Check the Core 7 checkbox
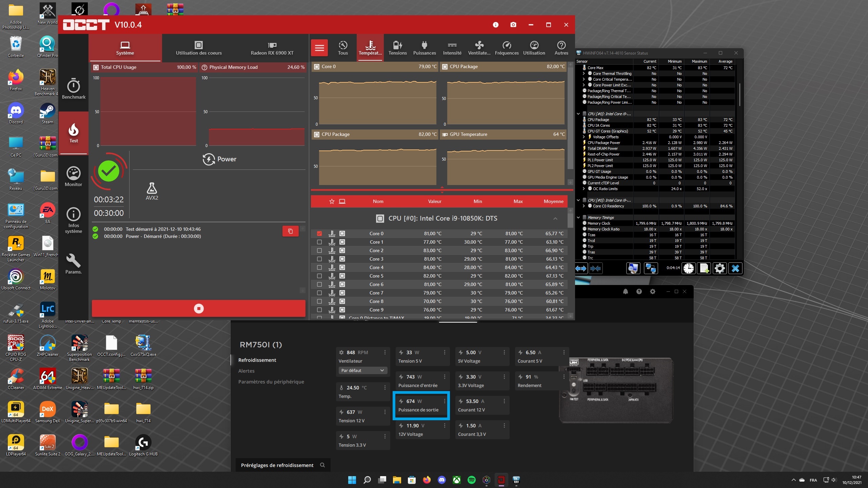 click(x=319, y=293)
